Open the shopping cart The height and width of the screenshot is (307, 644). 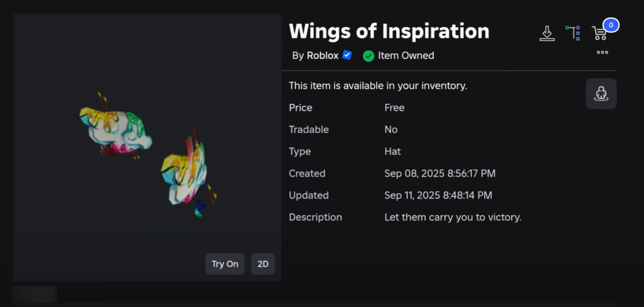[x=599, y=33]
